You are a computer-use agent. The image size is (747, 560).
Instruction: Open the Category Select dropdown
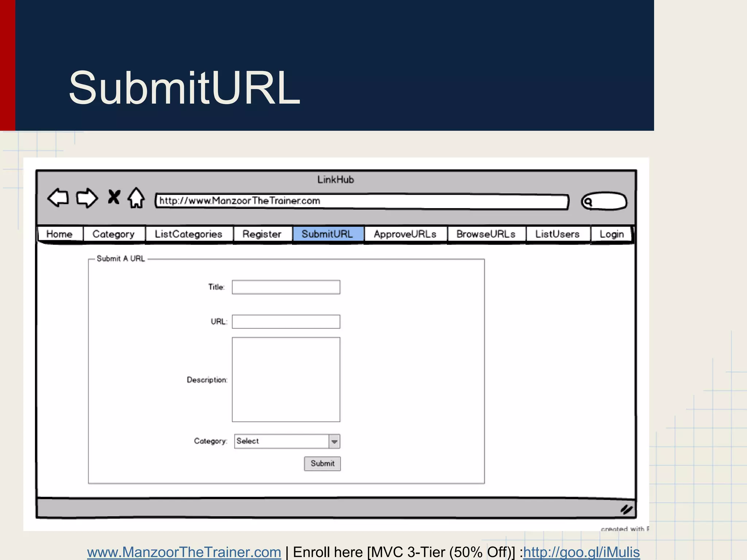(287, 441)
